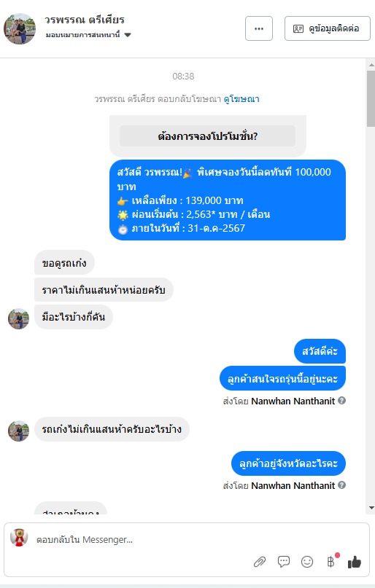The height and width of the screenshot is (588, 375).
Task: Click the page avatar icon in reply box
Action: pyautogui.click(x=19, y=537)
